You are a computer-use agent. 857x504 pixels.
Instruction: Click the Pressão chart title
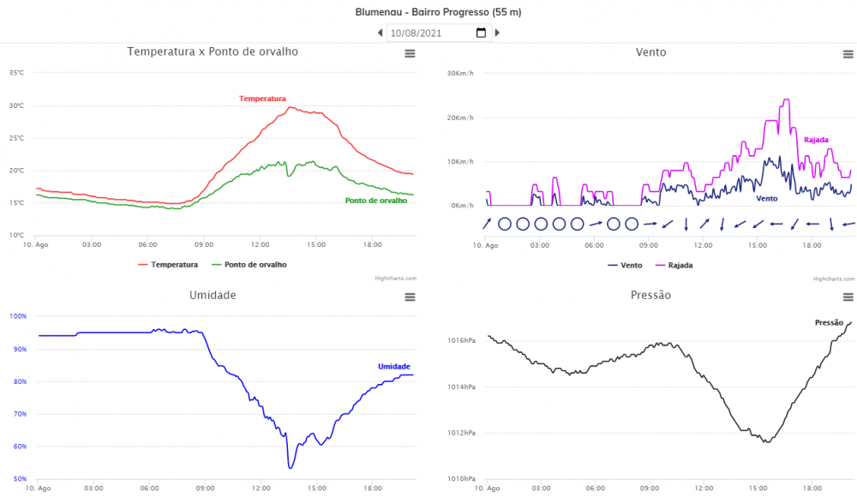click(x=650, y=296)
